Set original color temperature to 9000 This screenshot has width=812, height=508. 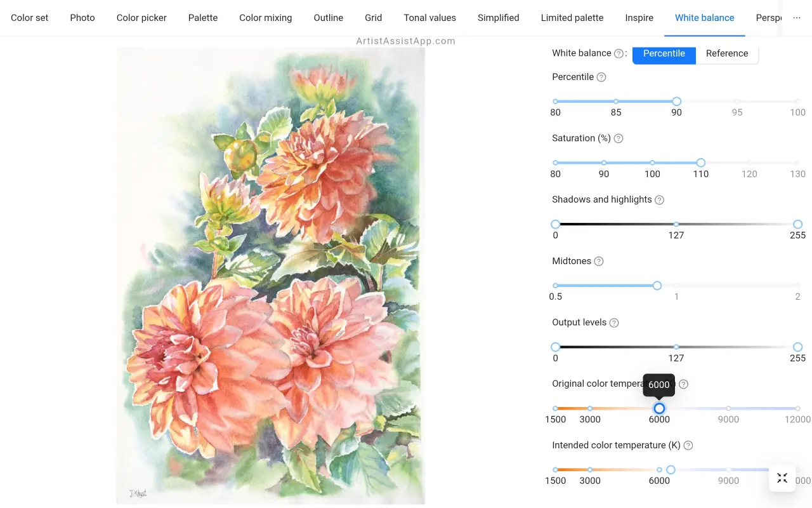coord(728,408)
